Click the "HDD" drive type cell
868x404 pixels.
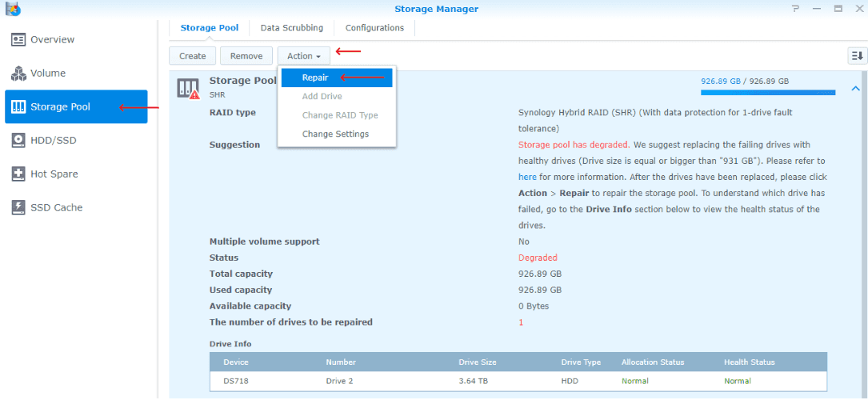(x=570, y=381)
